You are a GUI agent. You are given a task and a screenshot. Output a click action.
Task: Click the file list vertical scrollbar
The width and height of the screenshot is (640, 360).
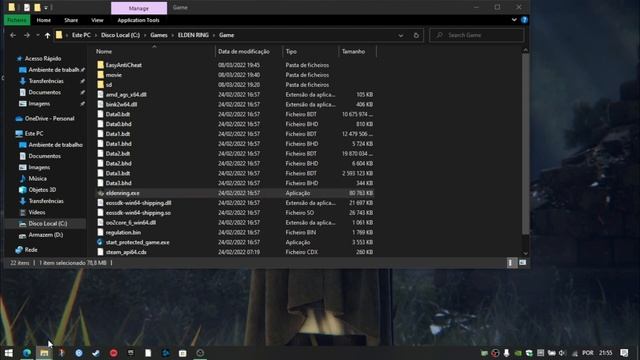[525, 144]
